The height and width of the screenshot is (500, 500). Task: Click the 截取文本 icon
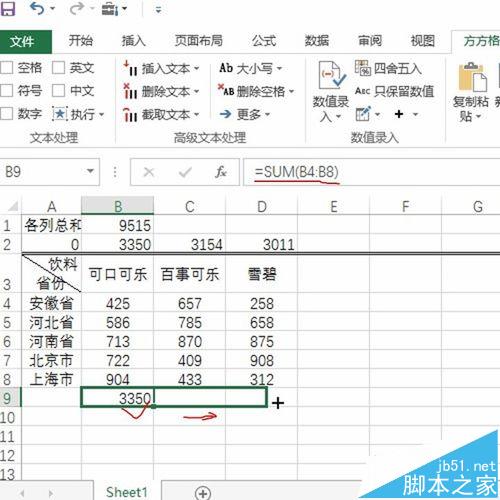click(130, 115)
